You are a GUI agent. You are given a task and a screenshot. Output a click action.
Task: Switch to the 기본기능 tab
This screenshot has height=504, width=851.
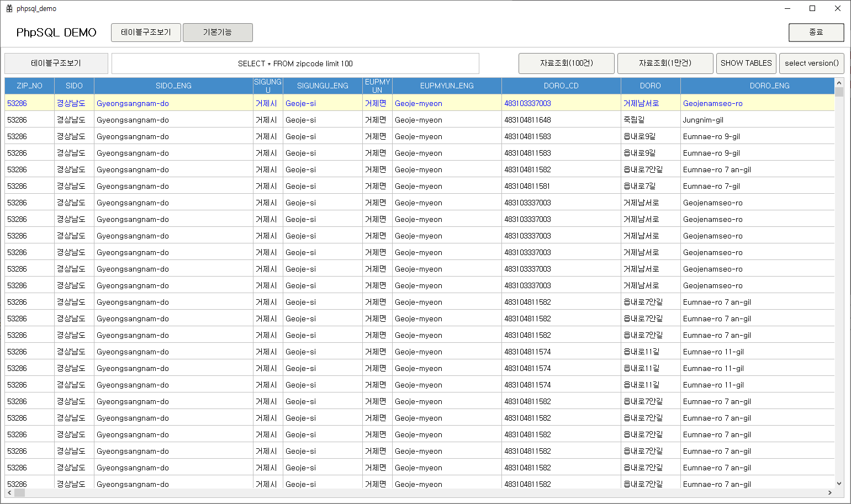tap(218, 33)
